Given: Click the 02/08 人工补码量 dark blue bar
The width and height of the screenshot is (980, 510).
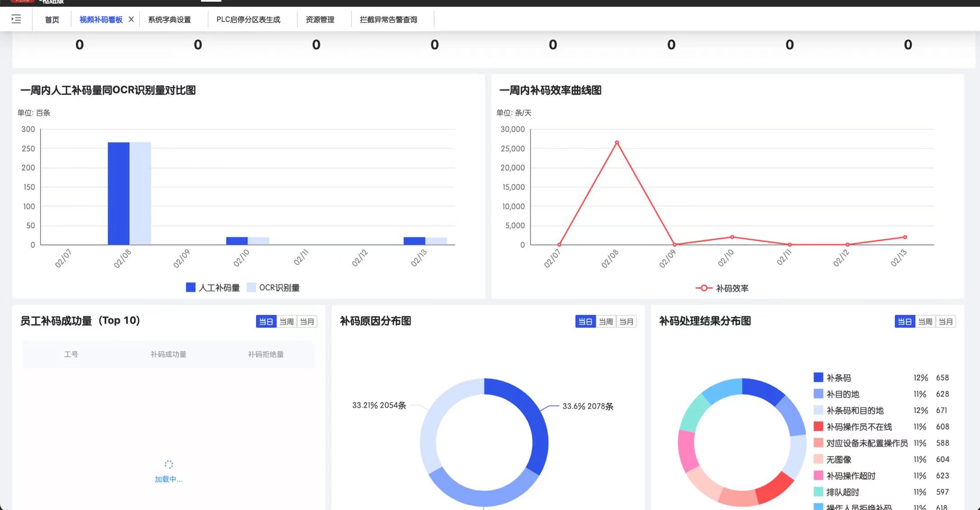Looking at the screenshot, I should click(x=118, y=193).
